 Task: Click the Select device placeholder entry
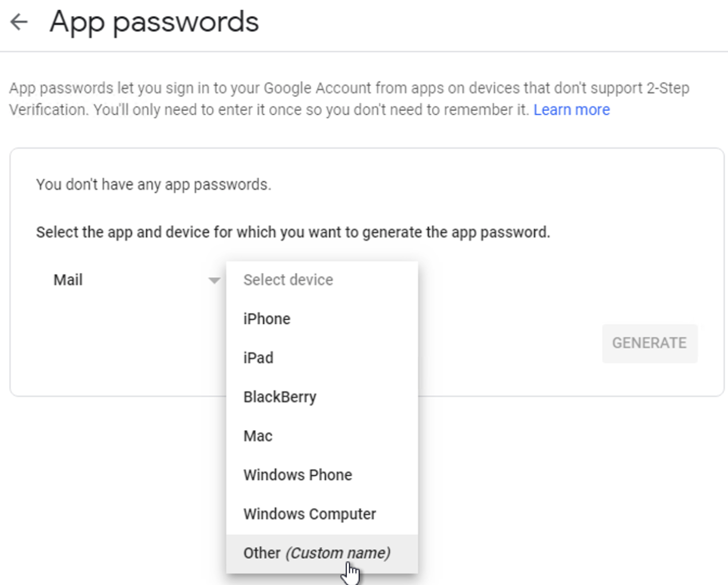(x=288, y=280)
